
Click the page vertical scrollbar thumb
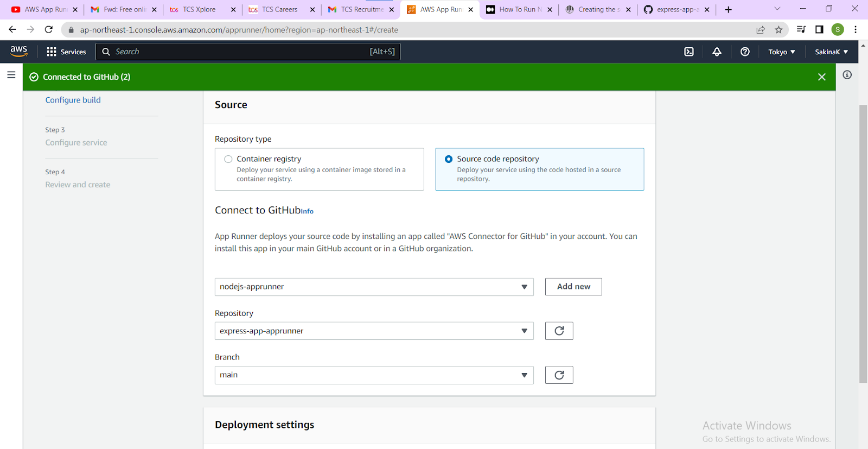[863, 244]
